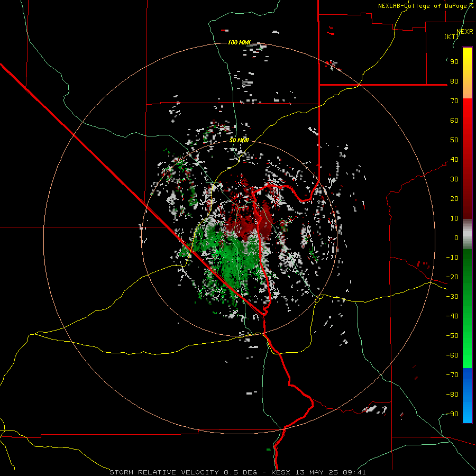Click the 30 value on the velocity scale

454,179
